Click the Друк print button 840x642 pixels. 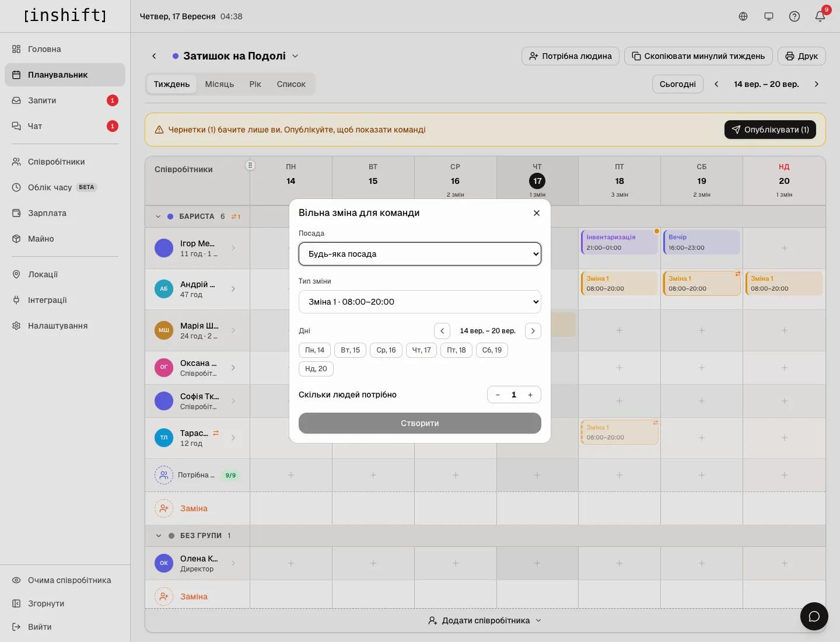click(x=801, y=56)
